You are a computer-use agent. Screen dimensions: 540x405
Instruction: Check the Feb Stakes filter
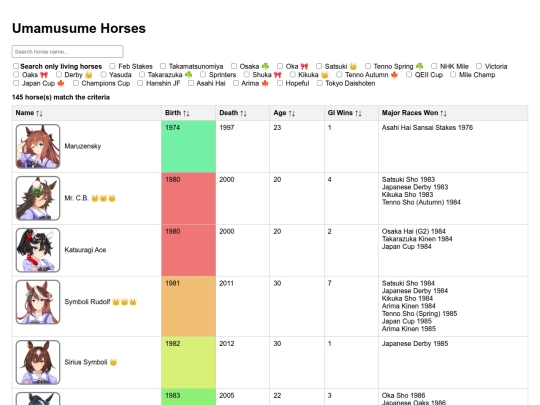[112, 66]
